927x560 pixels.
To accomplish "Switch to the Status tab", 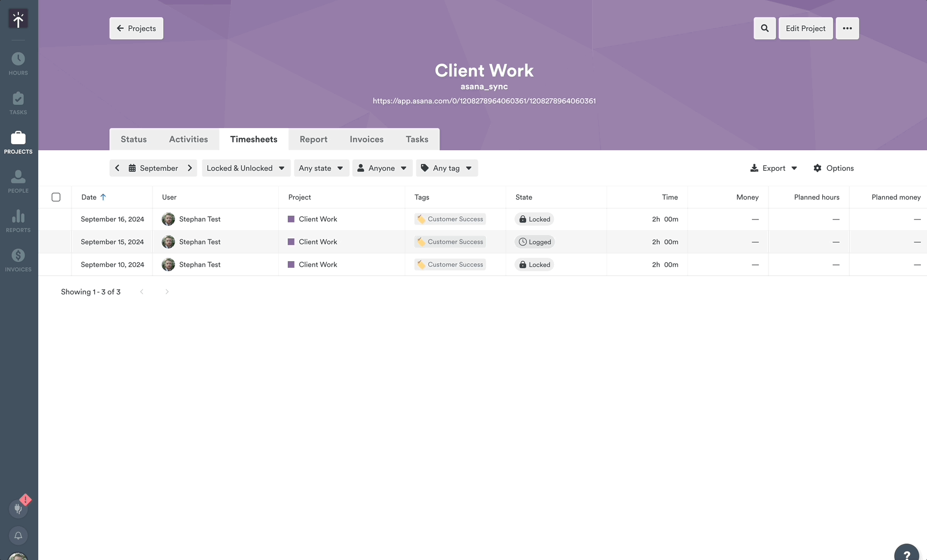I will pyautogui.click(x=133, y=139).
